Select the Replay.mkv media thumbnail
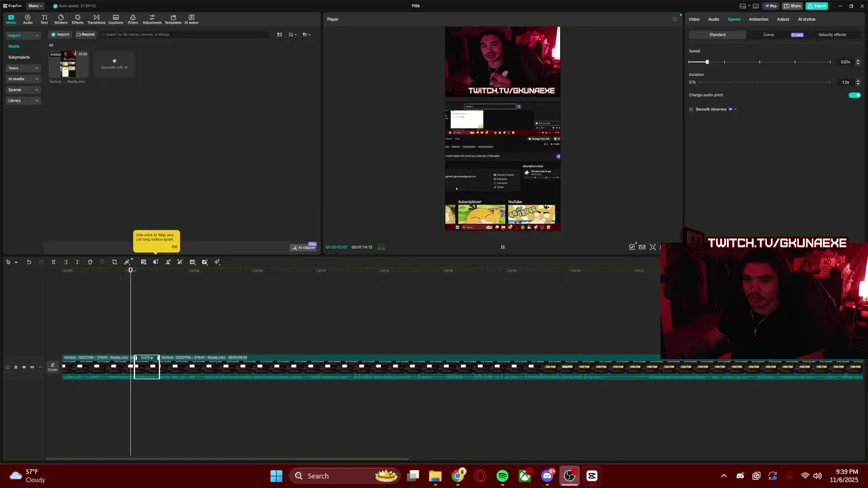Screen dimensions: 868x488 (x=68, y=64)
